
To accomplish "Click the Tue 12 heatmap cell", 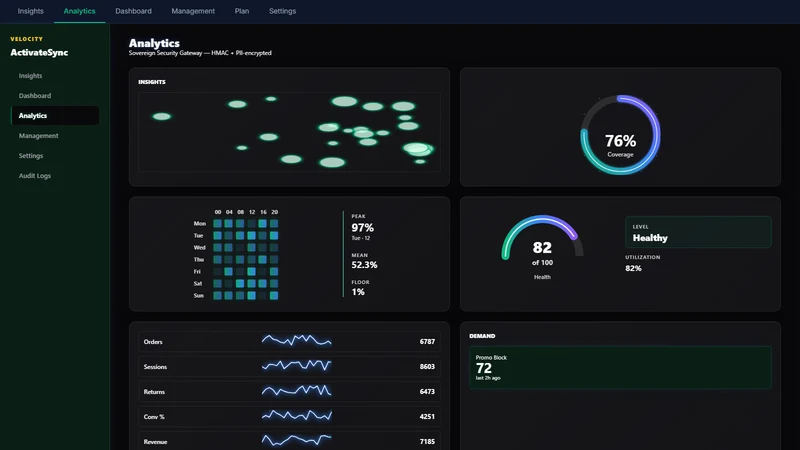I will pyautogui.click(x=252, y=236).
